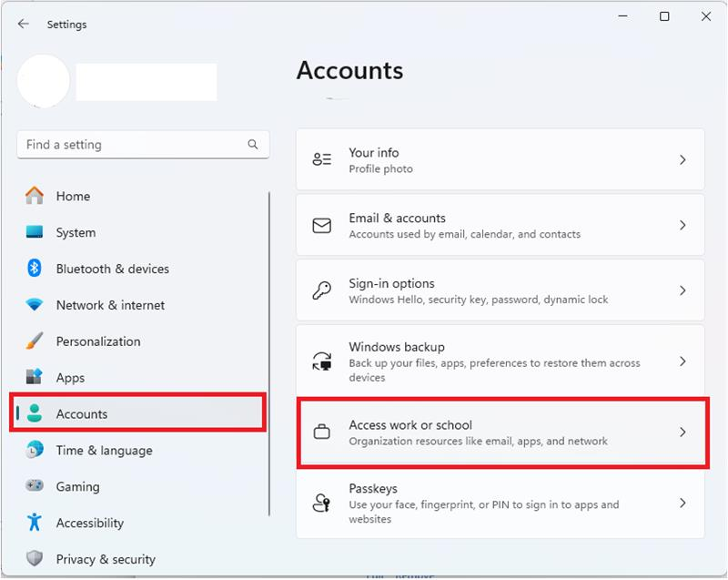Click the Accounts person icon
728x580 pixels.
pyautogui.click(x=35, y=413)
